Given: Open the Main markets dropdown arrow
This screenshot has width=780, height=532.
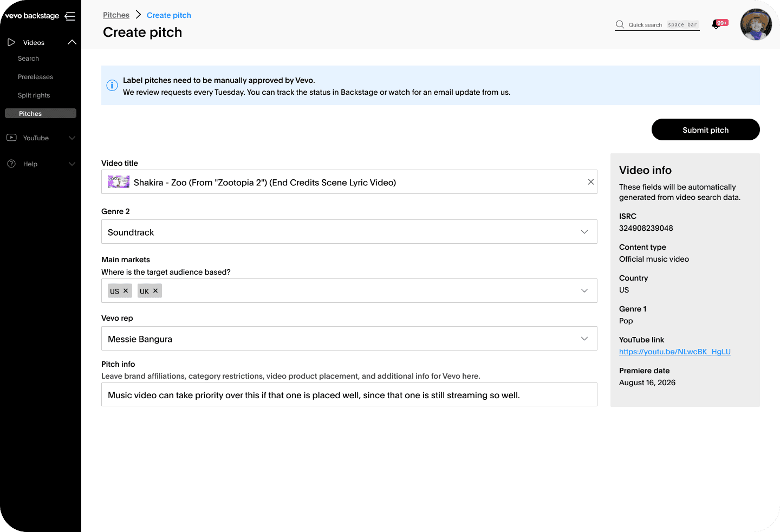Looking at the screenshot, I should point(584,290).
